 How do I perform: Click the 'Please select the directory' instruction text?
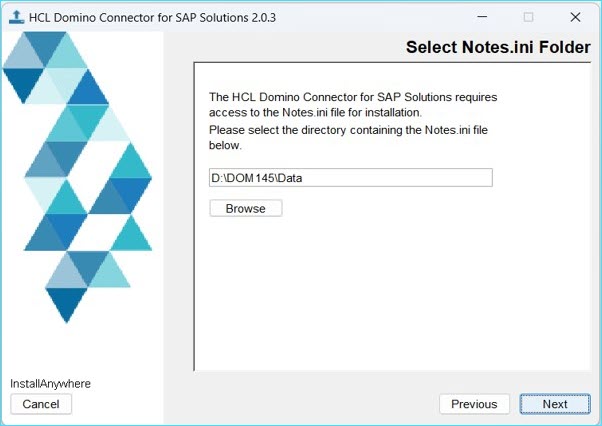(x=352, y=138)
